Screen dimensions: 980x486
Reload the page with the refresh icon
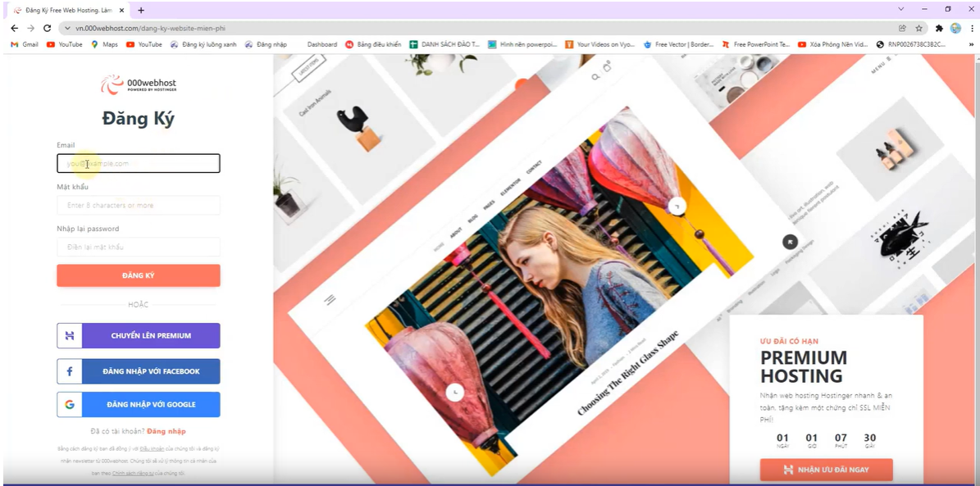pyautogui.click(x=47, y=28)
